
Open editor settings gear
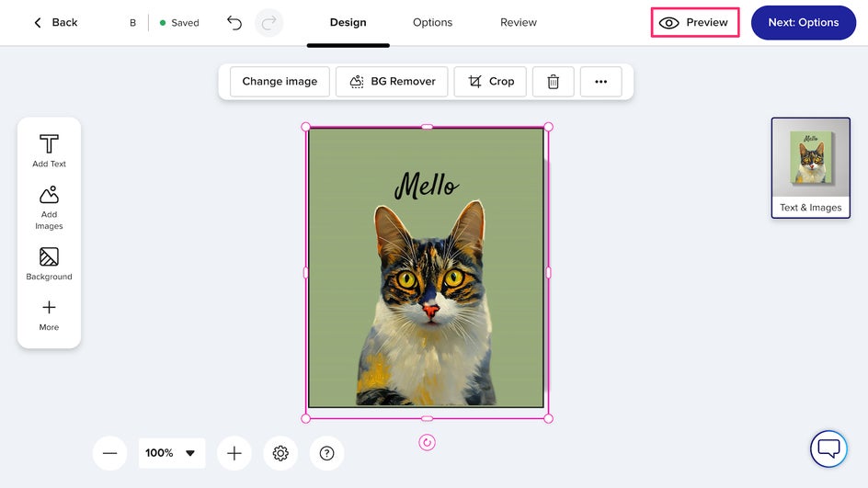pos(280,453)
